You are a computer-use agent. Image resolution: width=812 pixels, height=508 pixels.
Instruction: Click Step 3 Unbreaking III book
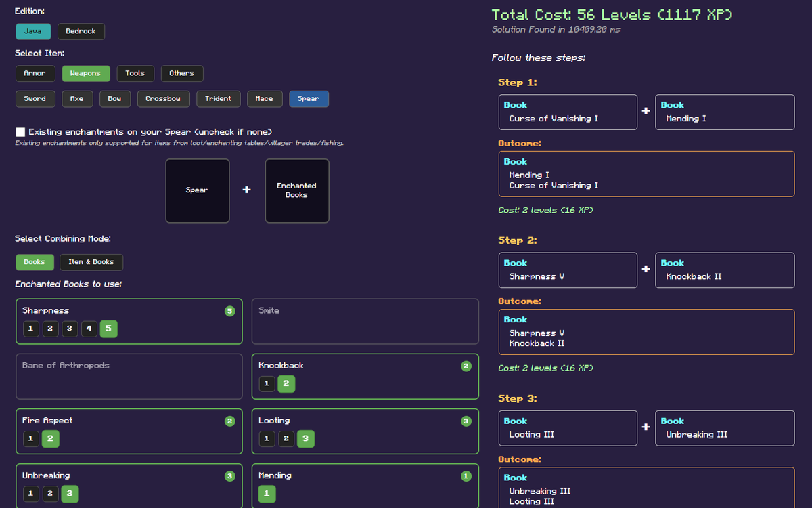pyautogui.click(x=725, y=428)
